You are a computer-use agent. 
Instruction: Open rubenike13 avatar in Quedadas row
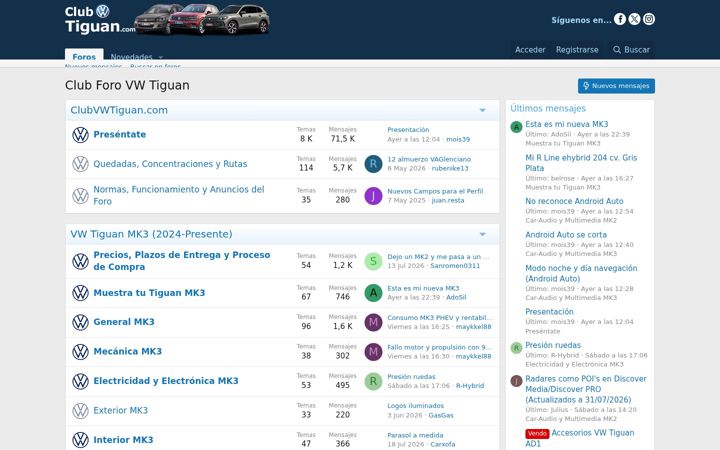click(373, 164)
